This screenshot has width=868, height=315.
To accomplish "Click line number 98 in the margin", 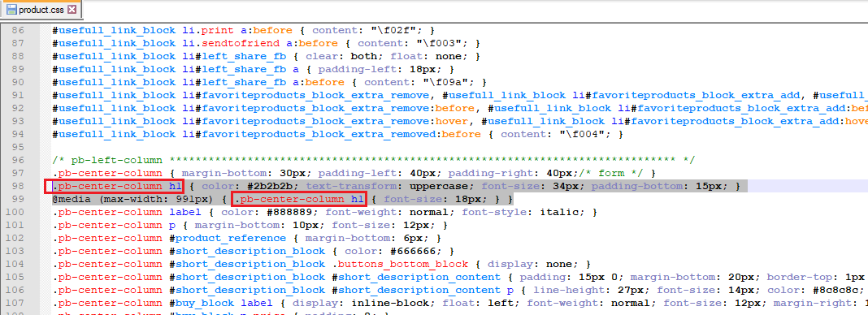I will pyautogui.click(x=18, y=186).
